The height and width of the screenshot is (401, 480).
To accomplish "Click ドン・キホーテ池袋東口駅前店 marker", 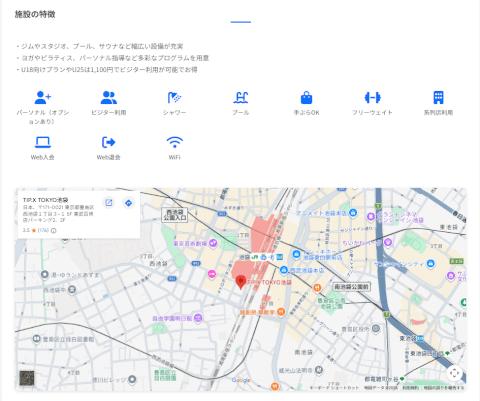I will click(296, 254).
